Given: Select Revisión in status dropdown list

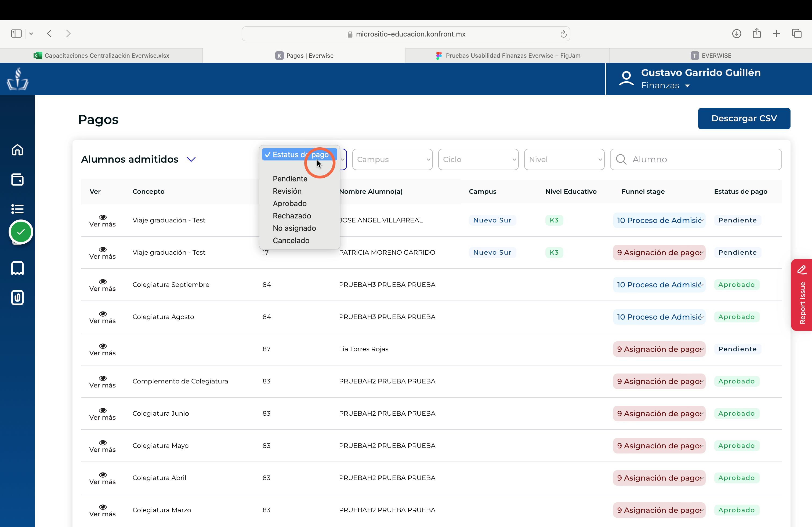Looking at the screenshot, I should (x=287, y=191).
